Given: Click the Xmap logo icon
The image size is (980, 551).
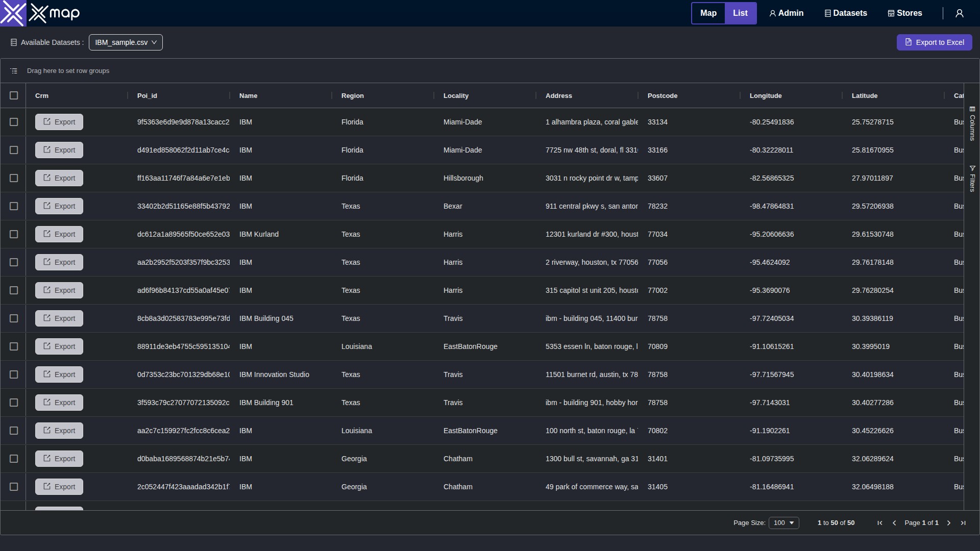Looking at the screenshot, I should click(13, 13).
